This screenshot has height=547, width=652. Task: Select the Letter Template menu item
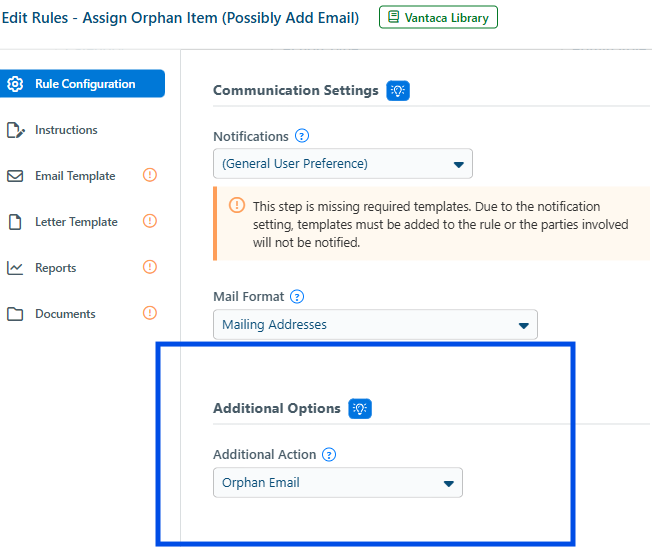click(76, 222)
